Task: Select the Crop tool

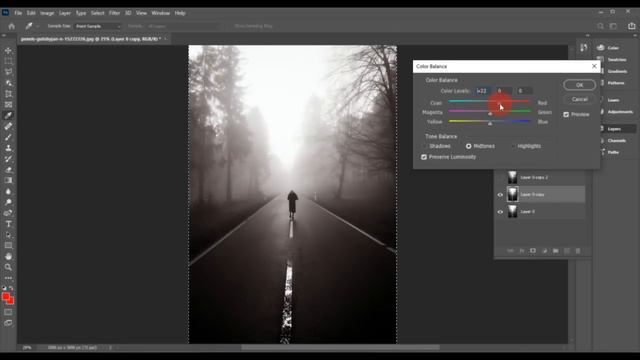Action: pos(8,94)
